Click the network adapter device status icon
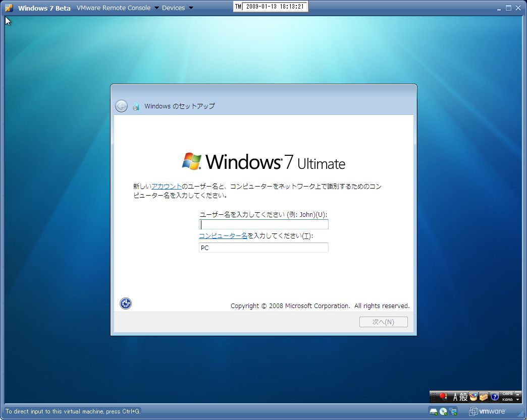527x420 pixels. coord(453,411)
